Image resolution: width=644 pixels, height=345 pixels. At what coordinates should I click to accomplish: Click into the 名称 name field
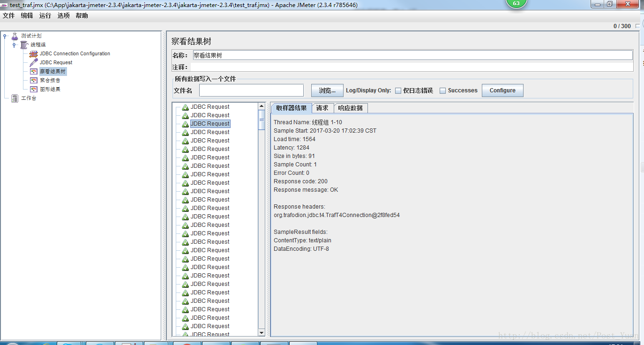[x=412, y=55]
